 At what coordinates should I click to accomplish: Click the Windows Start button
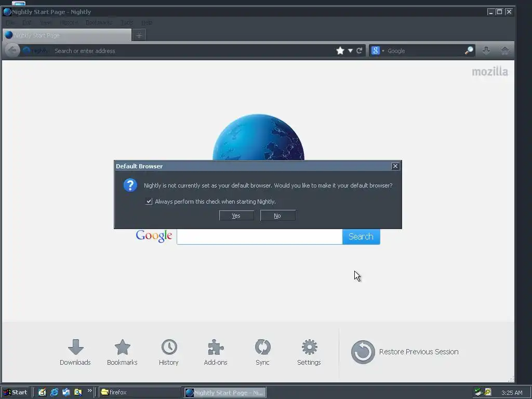15,392
